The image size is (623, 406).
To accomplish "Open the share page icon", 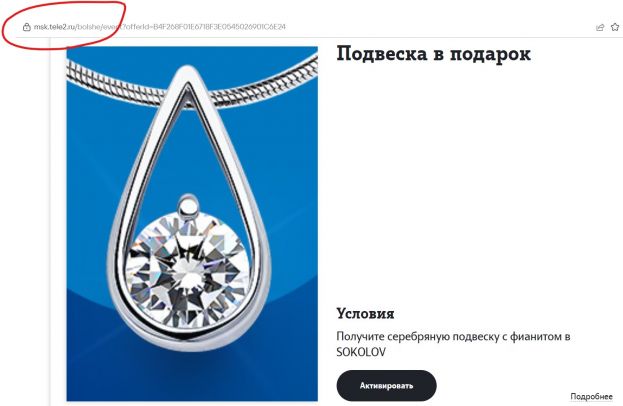I will coord(600,27).
